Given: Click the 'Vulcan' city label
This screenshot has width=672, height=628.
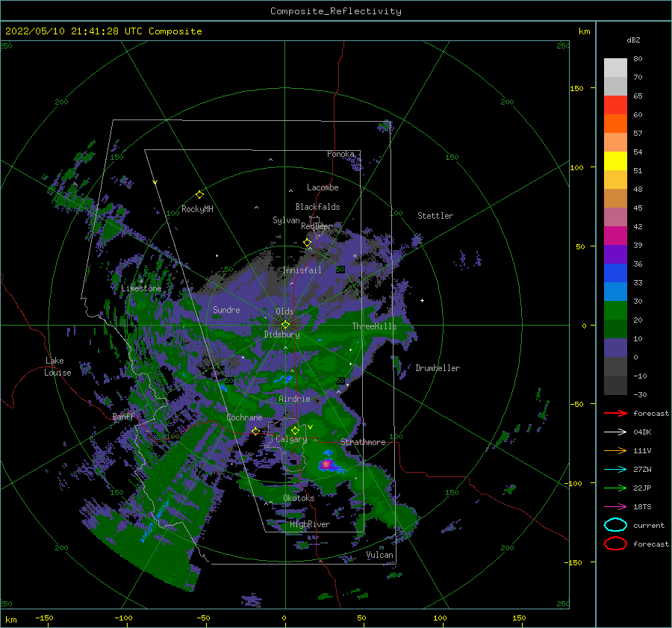Looking at the screenshot, I should point(379,555).
